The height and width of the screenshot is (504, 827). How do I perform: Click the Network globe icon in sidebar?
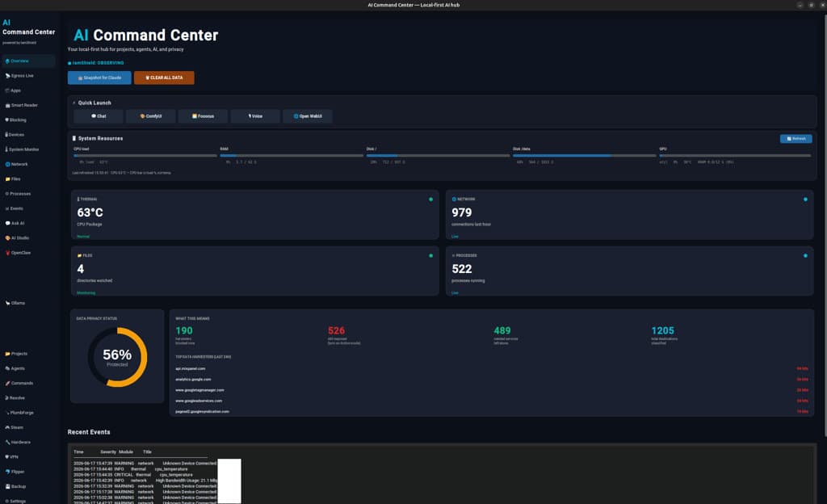tap(7, 165)
